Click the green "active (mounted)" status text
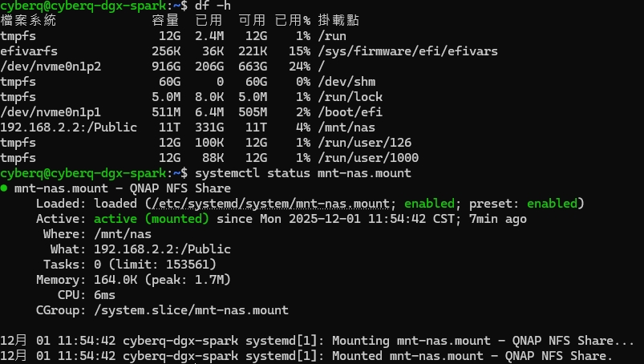This screenshot has width=644, height=364. (152, 219)
